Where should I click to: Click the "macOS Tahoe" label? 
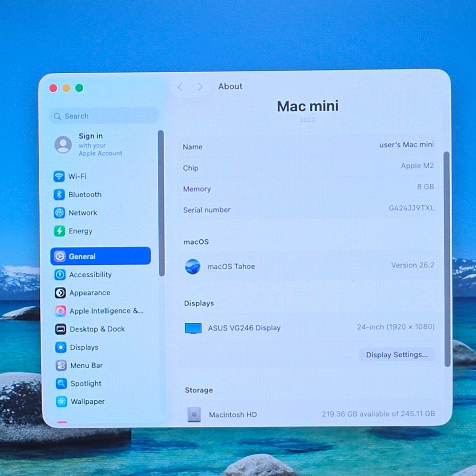click(231, 267)
